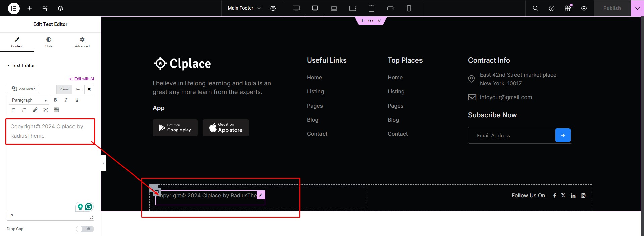Select the Text editor tab
Image resolution: width=644 pixels, height=236 pixels.
tap(78, 89)
